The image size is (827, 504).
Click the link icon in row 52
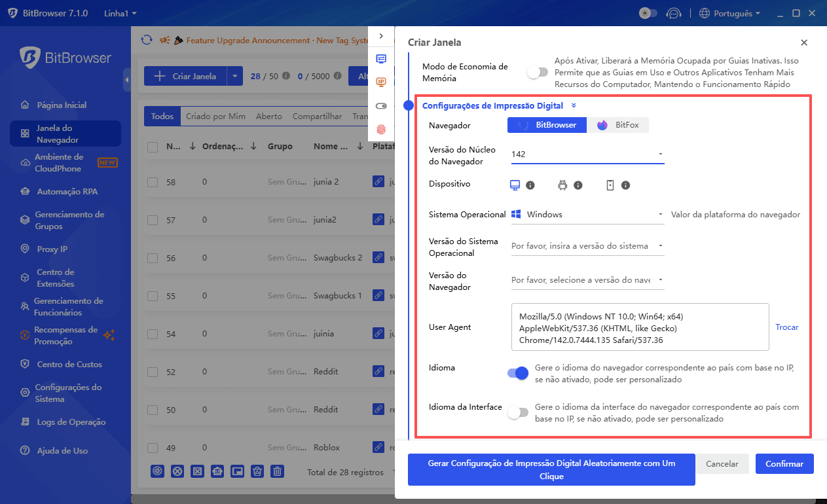tap(378, 371)
